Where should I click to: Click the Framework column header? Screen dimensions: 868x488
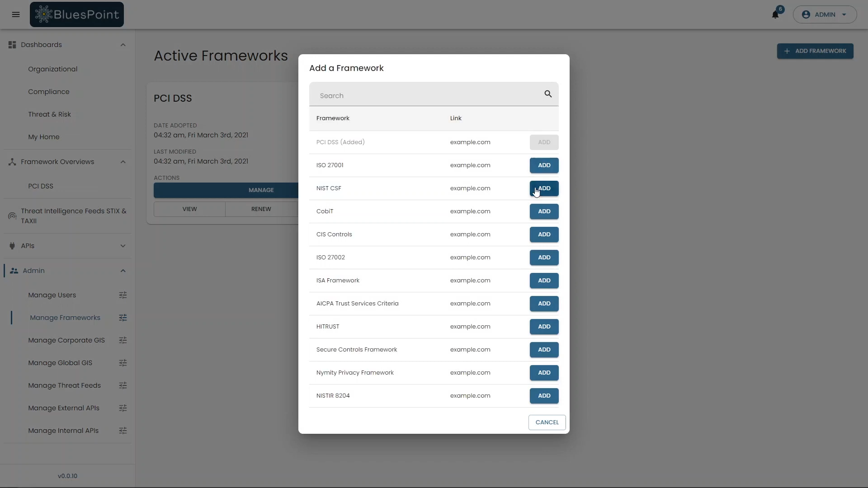click(333, 118)
